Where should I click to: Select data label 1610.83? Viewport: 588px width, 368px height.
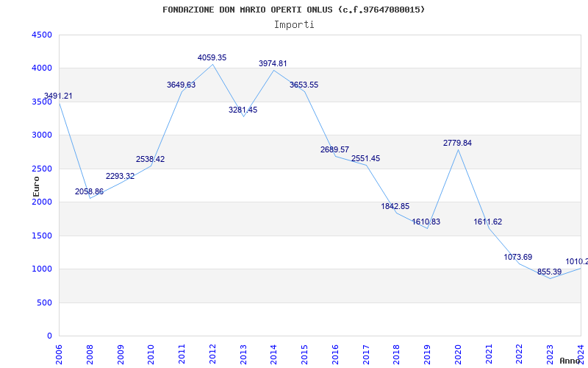click(x=426, y=222)
